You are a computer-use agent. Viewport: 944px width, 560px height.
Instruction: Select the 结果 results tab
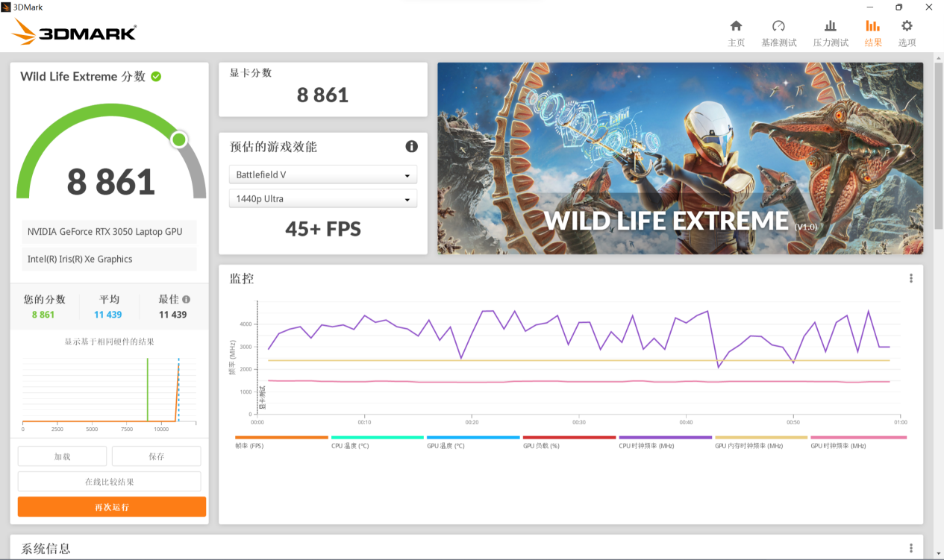tap(873, 34)
